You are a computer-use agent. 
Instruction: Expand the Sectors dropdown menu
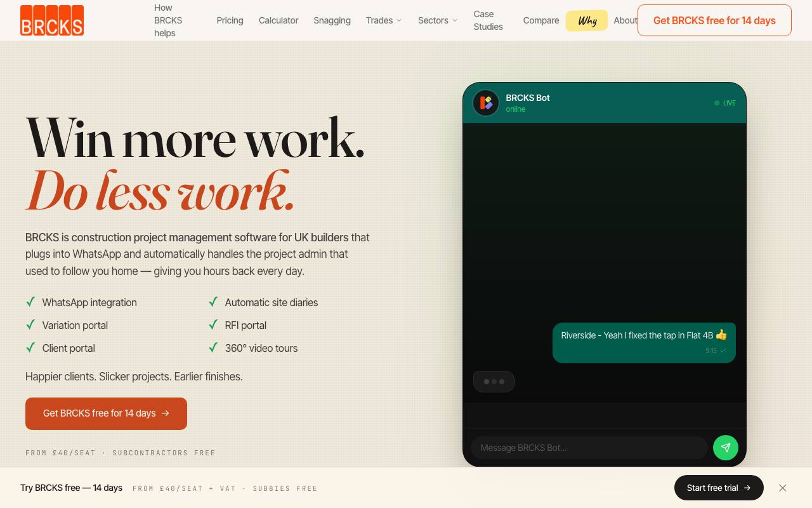438,20
